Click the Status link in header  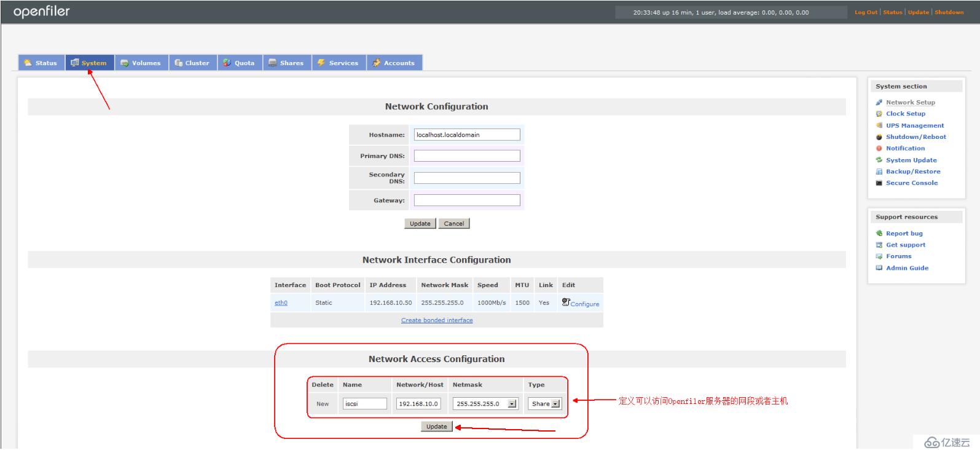(x=893, y=12)
